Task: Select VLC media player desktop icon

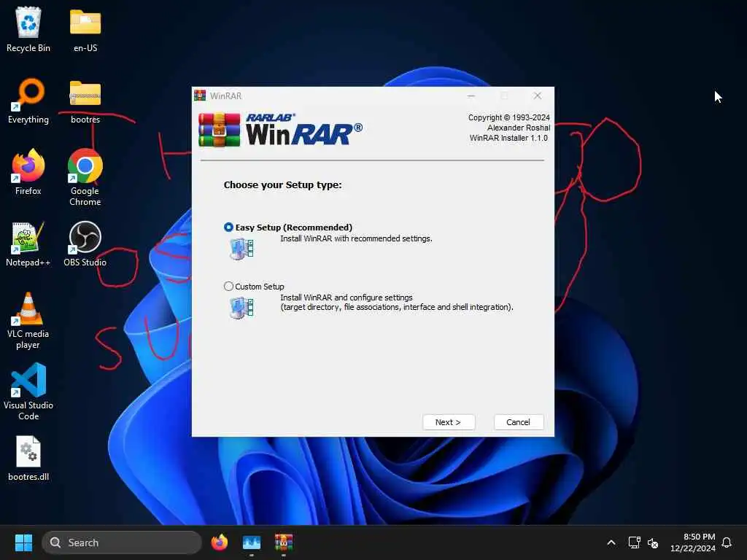Action: click(28, 321)
